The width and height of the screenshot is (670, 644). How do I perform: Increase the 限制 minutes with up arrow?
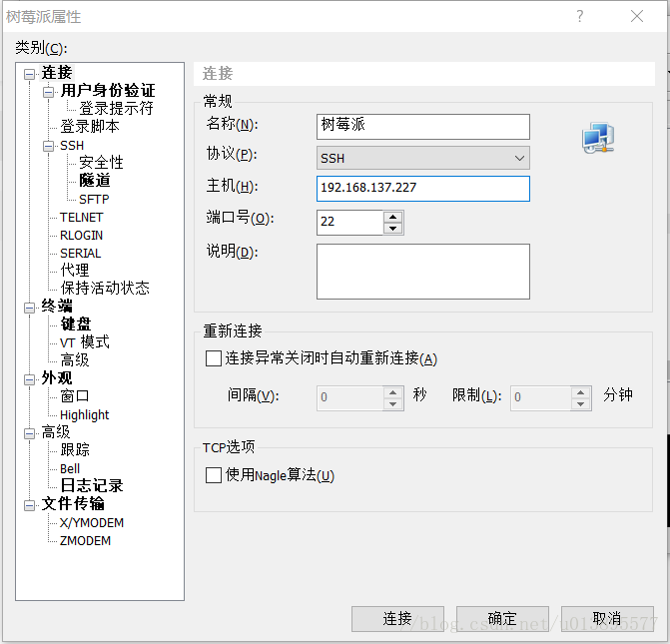pyautogui.click(x=581, y=392)
